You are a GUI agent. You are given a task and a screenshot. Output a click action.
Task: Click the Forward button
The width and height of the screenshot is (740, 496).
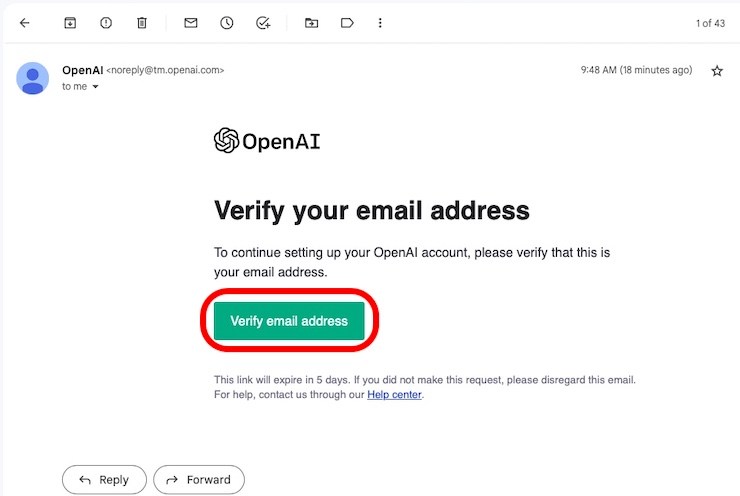(199, 479)
